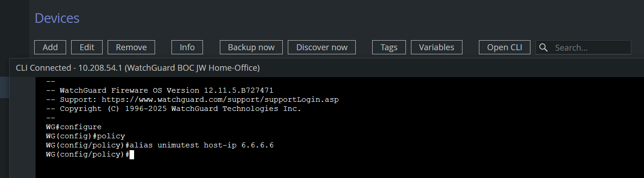Screen dimensions: 644x178
Task: Click the magnifier icon in search box
Action: (x=543, y=47)
